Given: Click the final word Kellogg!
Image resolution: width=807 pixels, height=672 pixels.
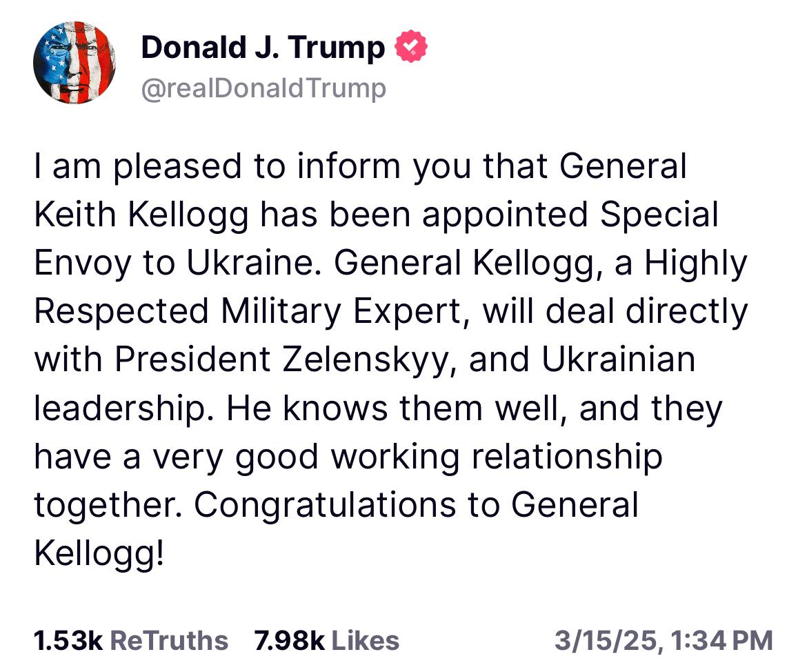Looking at the screenshot, I should 99,554.
